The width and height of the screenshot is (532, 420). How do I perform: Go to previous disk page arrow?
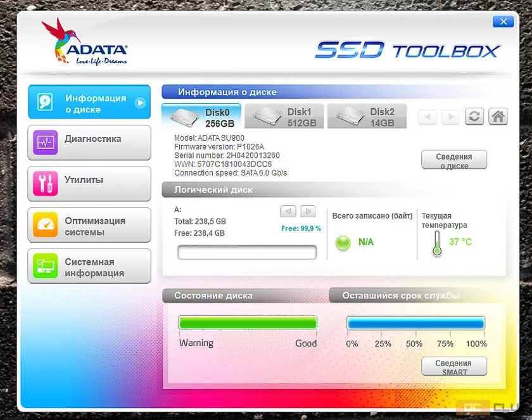click(427, 117)
